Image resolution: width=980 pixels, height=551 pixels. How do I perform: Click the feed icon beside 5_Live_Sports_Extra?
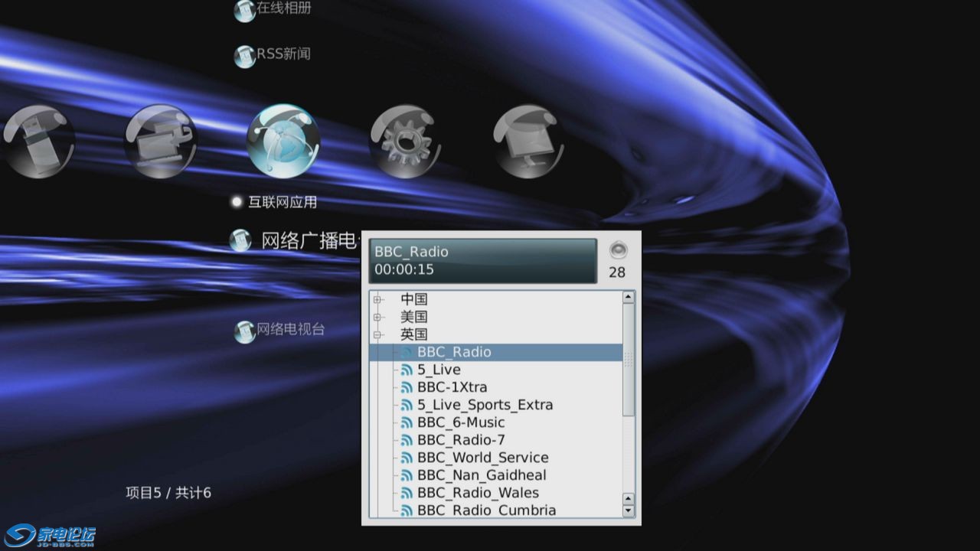coord(407,406)
